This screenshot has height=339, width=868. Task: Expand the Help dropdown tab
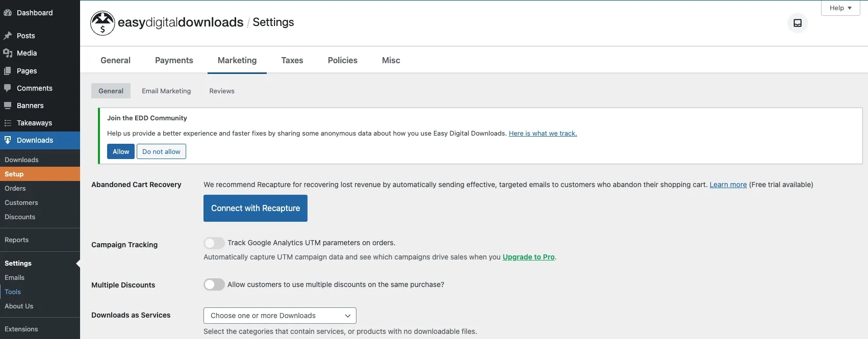pos(840,8)
